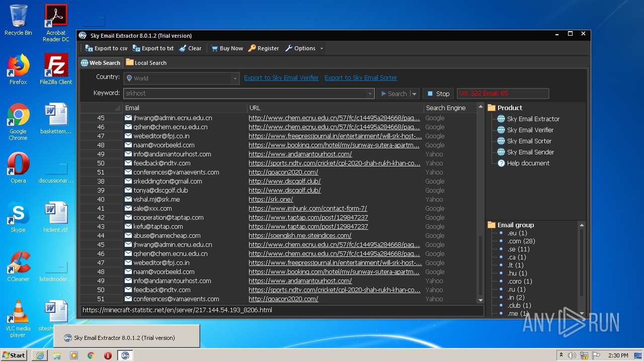Select the .se (11) email group

coord(518,249)
